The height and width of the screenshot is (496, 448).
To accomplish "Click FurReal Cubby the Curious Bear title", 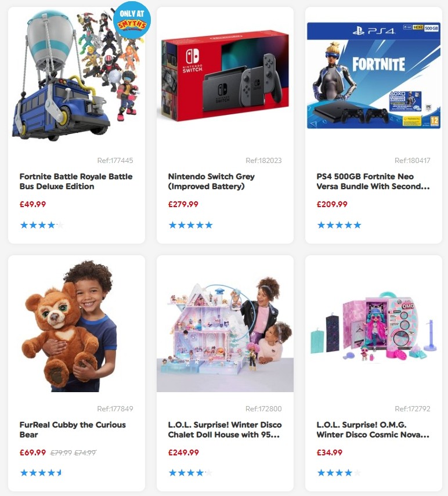I will pos(73,429).
